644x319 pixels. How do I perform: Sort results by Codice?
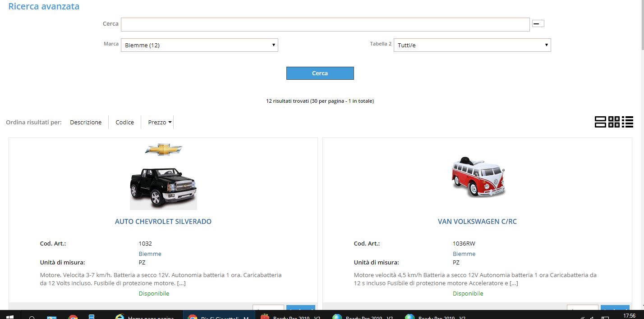(125, 122)
